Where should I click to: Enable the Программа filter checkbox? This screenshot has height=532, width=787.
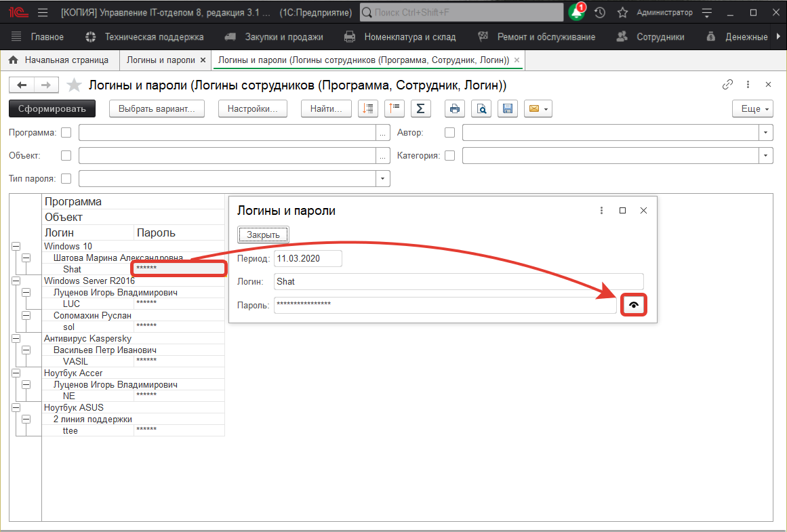[x=66, y=133]
